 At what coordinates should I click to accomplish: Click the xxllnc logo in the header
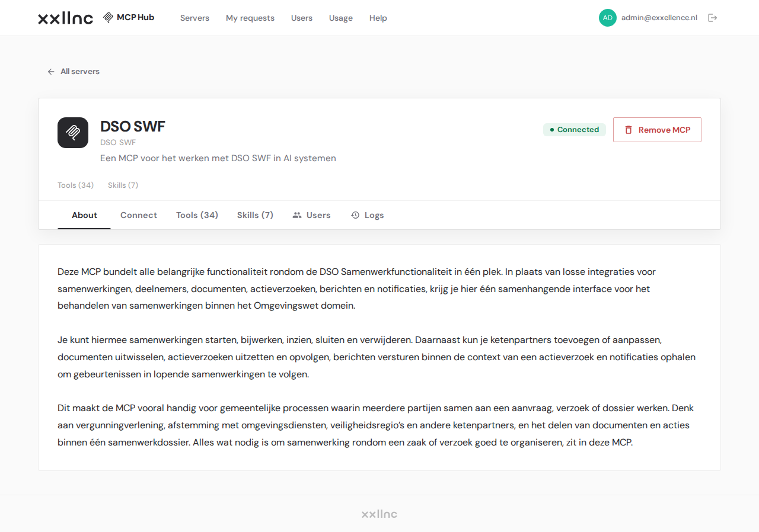(x=65, y=18)
